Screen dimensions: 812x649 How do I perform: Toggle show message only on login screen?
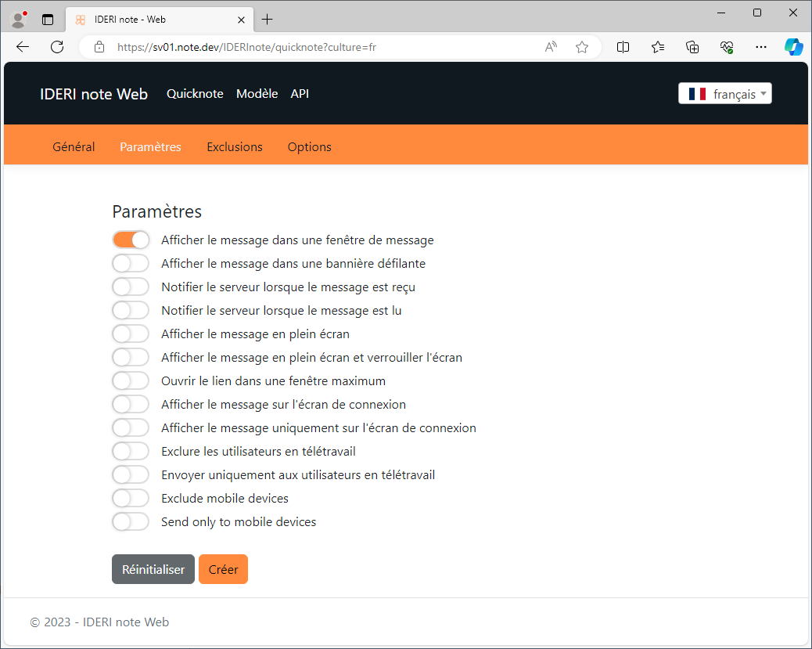[131, 427]
